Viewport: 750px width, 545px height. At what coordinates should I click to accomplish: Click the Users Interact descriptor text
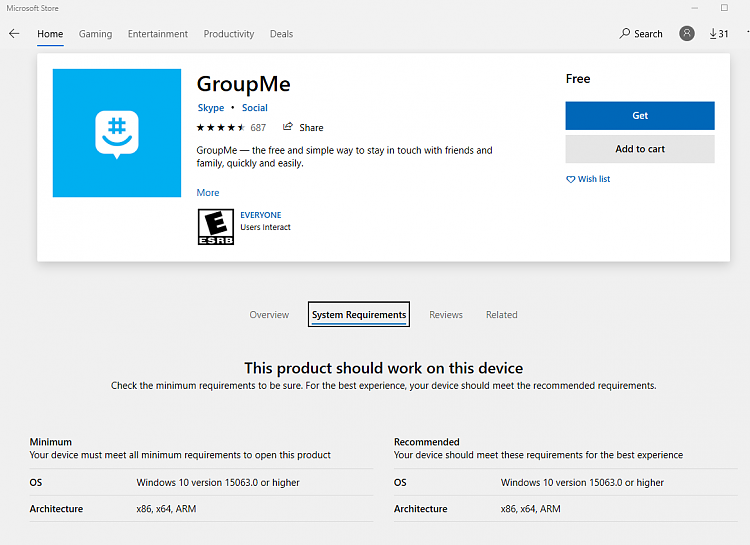pos(265,227)
